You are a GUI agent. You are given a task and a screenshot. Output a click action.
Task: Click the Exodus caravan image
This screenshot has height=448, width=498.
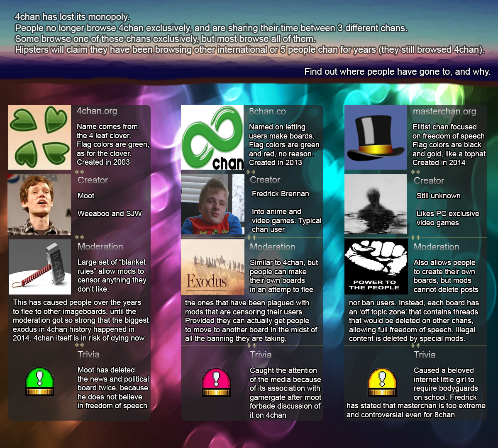tap(212, 267)
